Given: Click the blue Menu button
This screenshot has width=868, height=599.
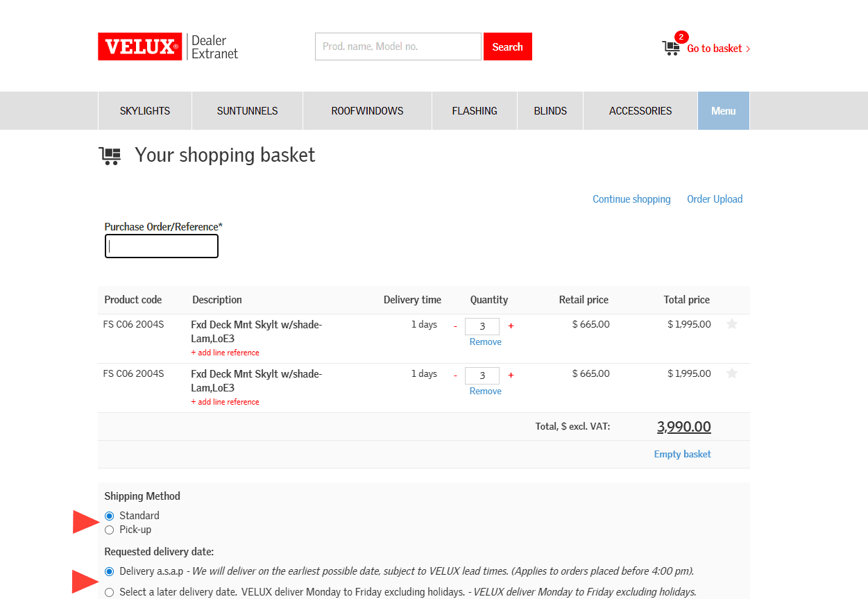Looking at the screenshot, I should [x=724, y=110].
